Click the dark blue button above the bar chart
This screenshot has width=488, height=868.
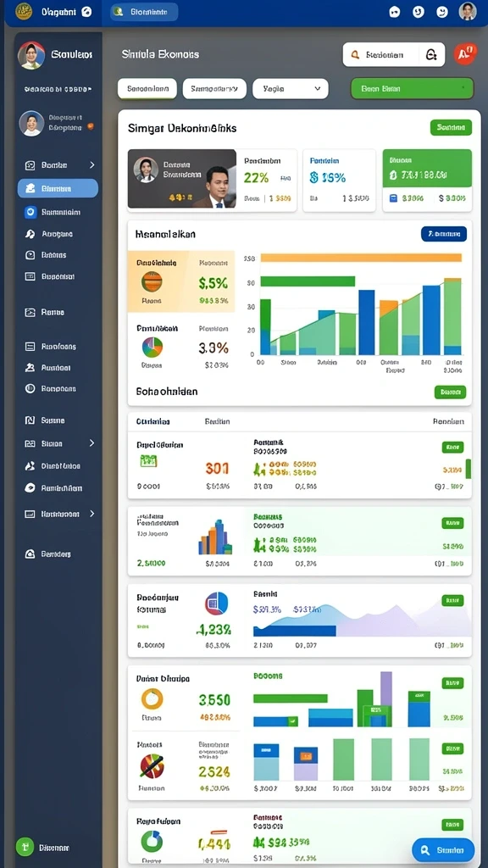444,234
